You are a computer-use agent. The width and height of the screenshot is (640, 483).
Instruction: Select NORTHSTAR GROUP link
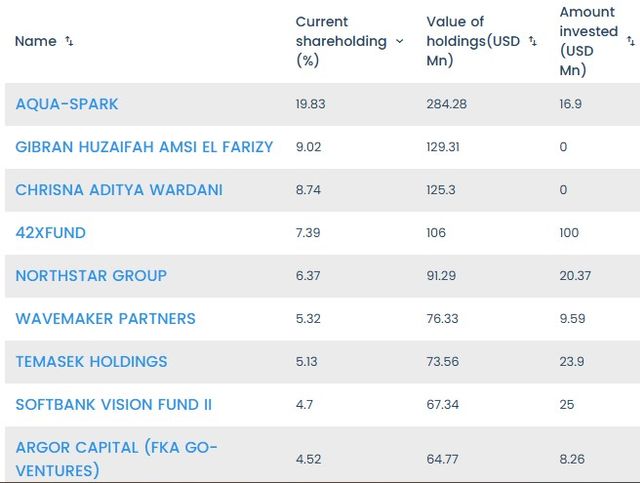pos(91,276)
